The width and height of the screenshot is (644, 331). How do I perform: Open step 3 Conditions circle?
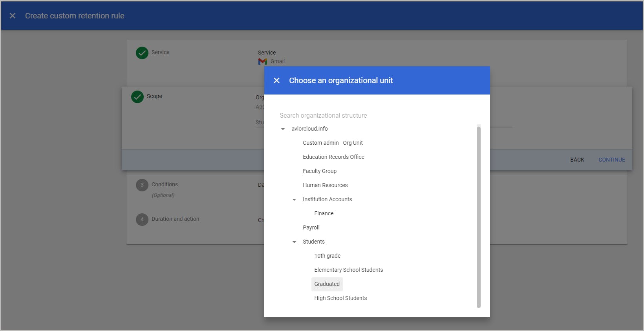click(142, 185)
